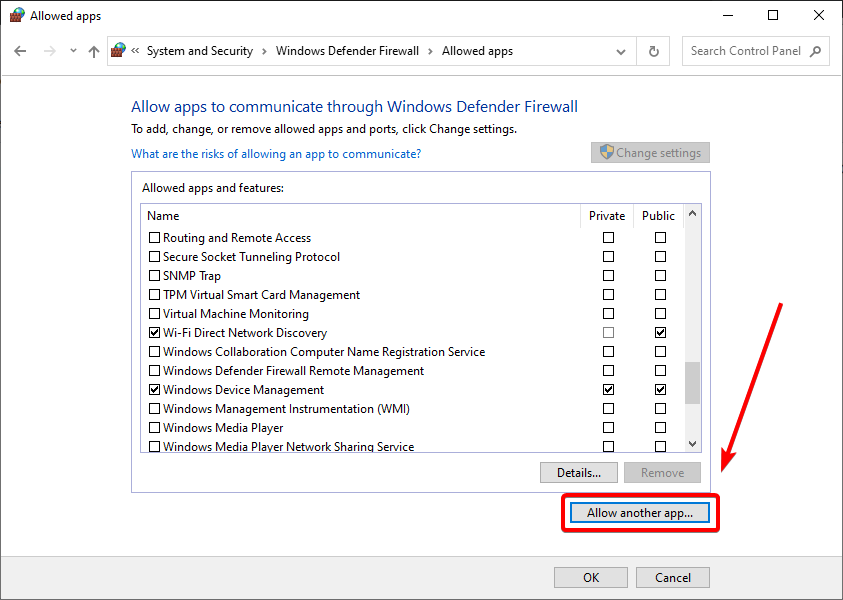843x600 pixels.
Task: Untick Wi-Fi Direct Network Discovery Public box
Action: 660,333
